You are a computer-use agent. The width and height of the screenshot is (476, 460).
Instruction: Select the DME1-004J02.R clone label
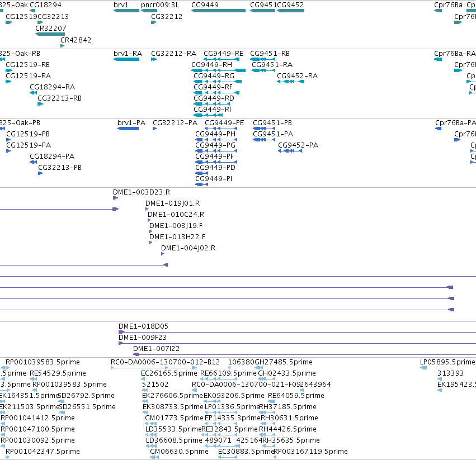click(188, 248)
